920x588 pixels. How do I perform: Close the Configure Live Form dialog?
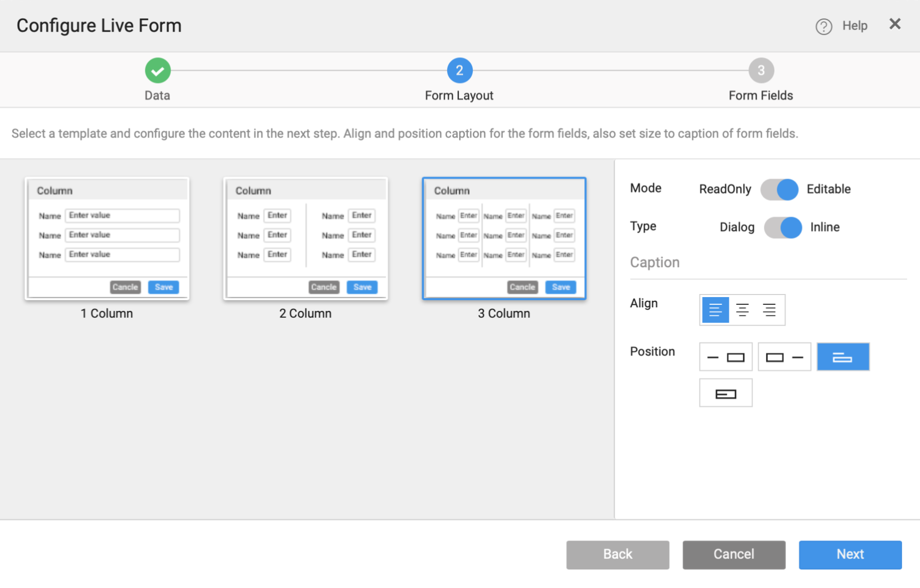point(895,24)
